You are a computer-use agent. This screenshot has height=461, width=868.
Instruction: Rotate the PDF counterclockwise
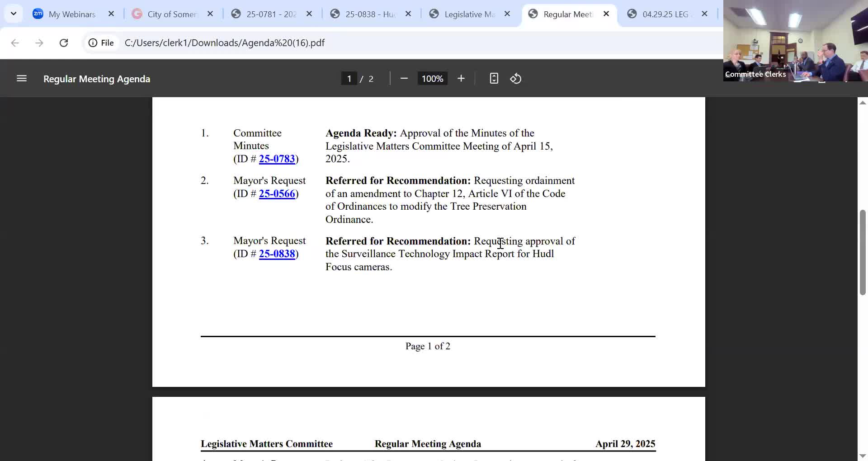[516, 79]
